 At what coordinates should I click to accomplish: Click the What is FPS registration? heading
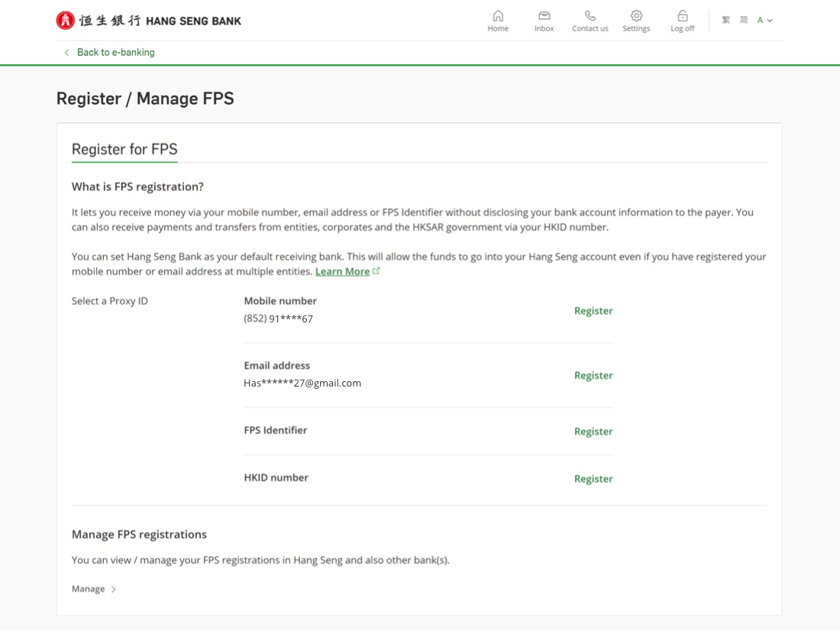(137, 186)
